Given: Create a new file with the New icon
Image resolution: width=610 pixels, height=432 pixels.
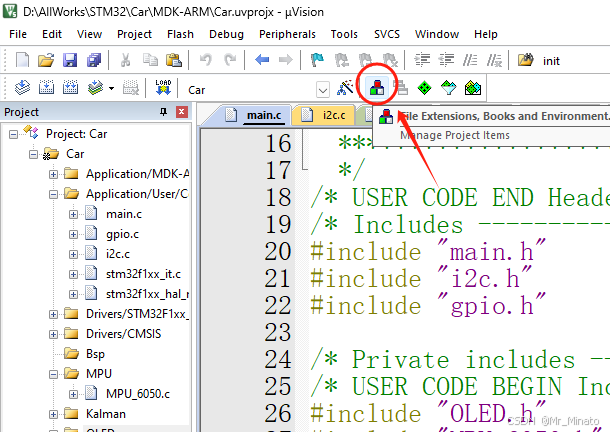Looking at the screenshot, I should [x=22, y=60].
